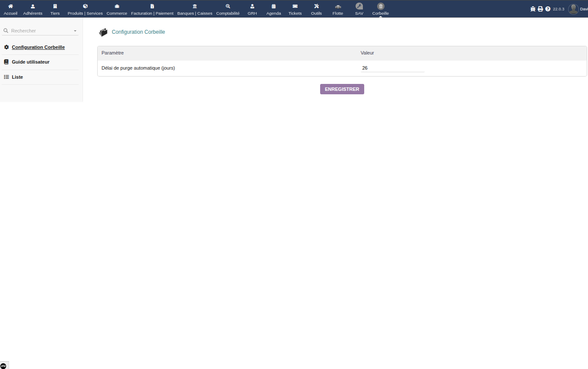The image size is (588, 369).
Task: Open the Produits | Services cube icon
Action: coord(85,6)
